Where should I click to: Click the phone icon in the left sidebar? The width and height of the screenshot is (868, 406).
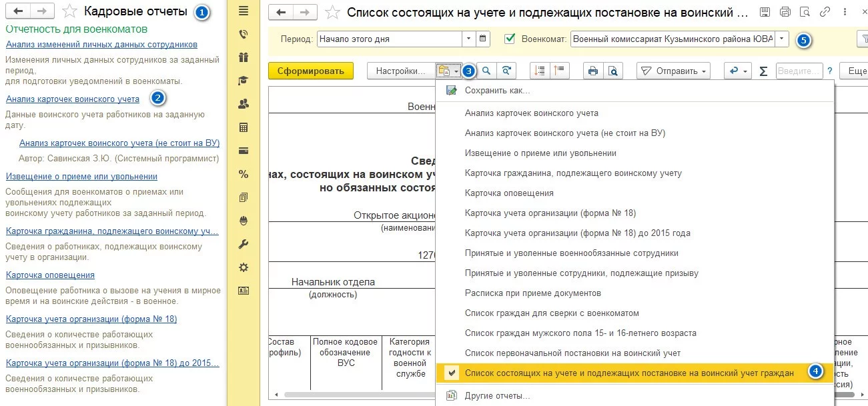click(x=242, y=33)
